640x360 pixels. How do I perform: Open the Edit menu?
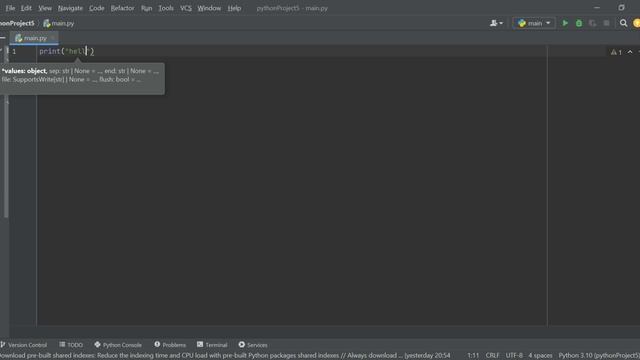pos(26,8)
